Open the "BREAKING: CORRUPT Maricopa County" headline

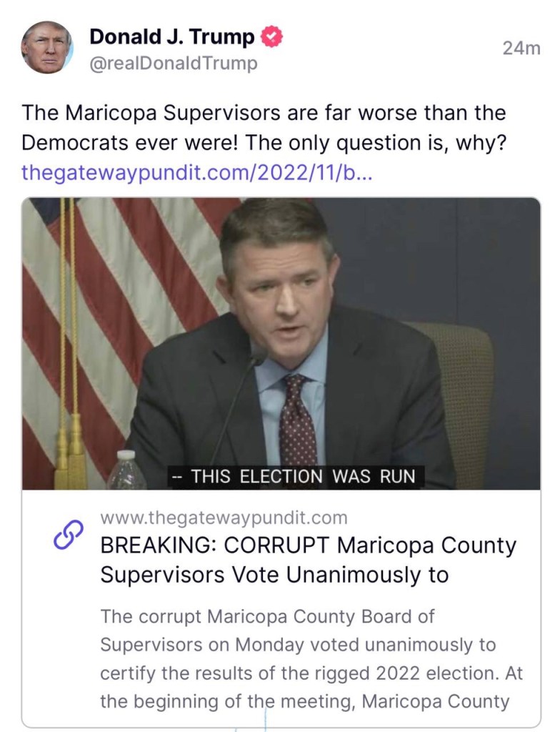click(x=308, y=545)
